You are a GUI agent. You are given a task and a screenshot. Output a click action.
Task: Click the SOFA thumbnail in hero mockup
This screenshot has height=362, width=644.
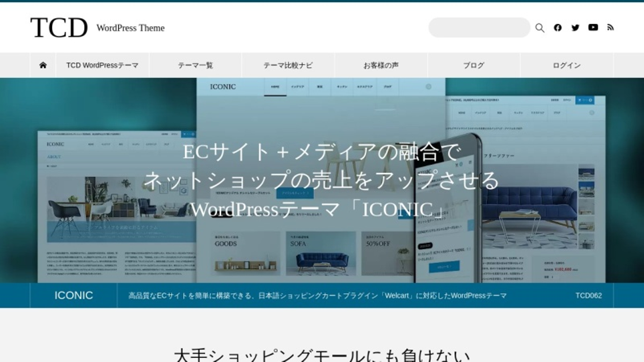click(x=321, y=253)
